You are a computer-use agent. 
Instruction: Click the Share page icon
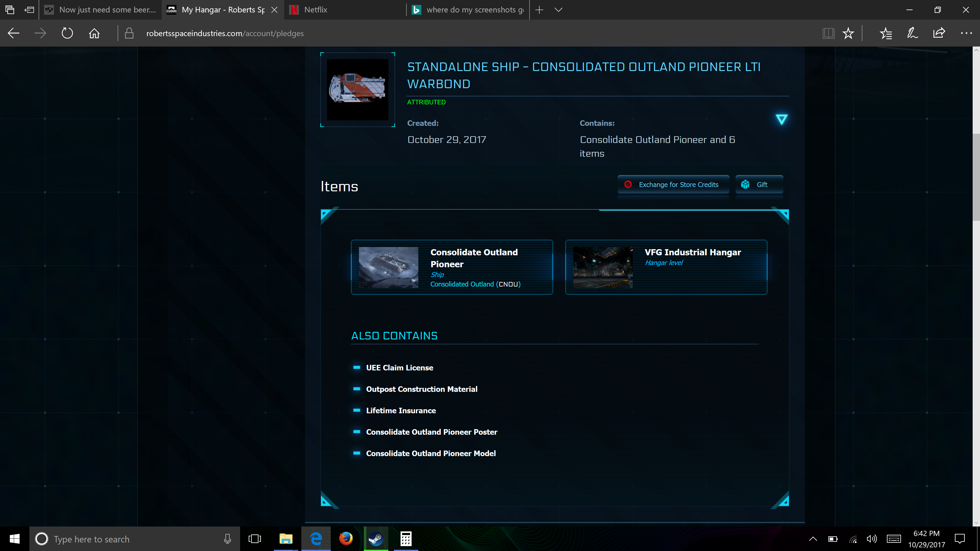(939, 33)
